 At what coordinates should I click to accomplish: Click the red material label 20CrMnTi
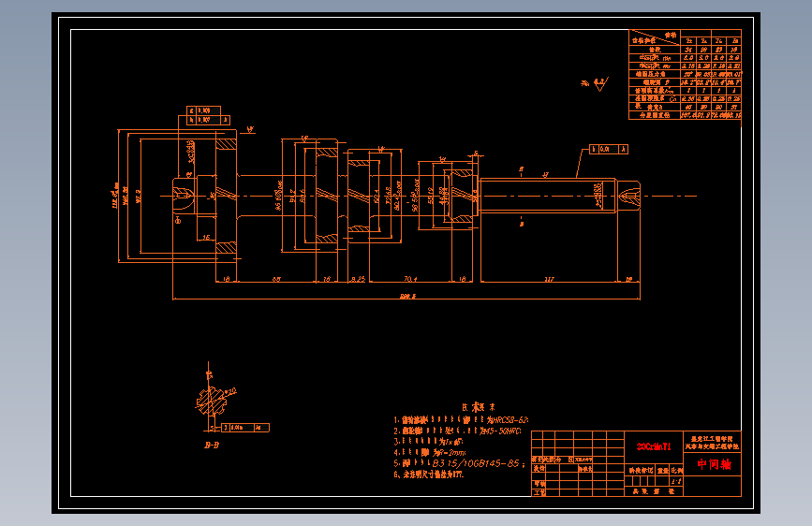(x=654, y=446)
